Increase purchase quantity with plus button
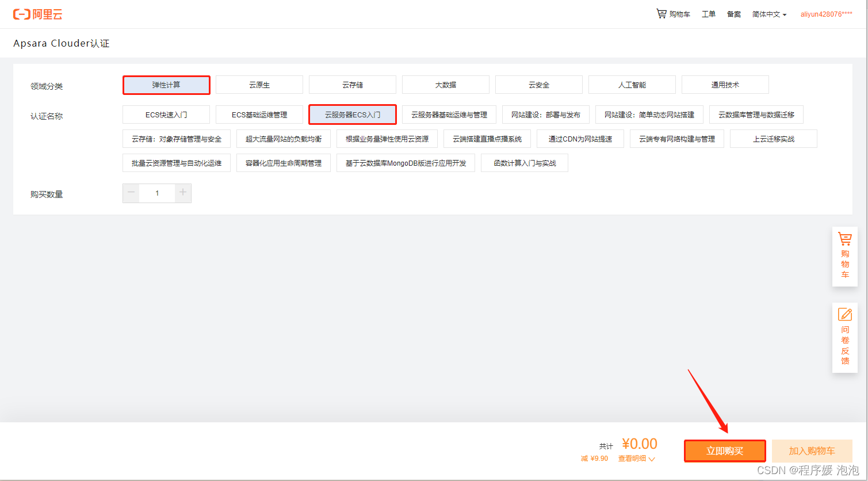This screenshot has height=481, width=868. click(183, 193)
